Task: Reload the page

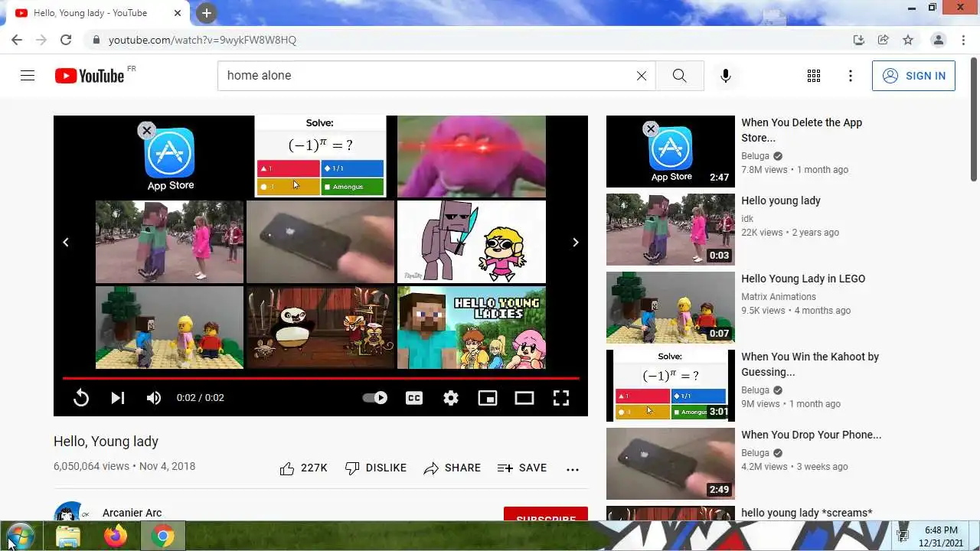Action: point(66,40)
